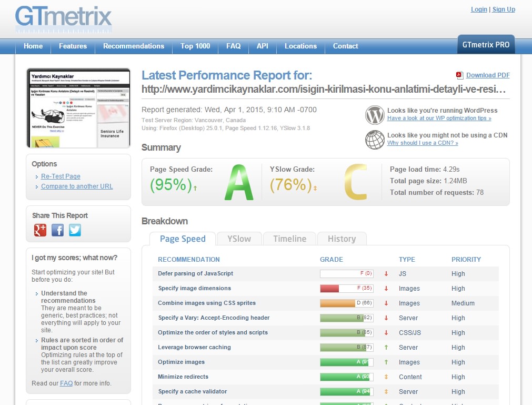The height and width of the screenshot is (405, 532).
Task: Click the Re-Test Page link
Action: [61, 176]
